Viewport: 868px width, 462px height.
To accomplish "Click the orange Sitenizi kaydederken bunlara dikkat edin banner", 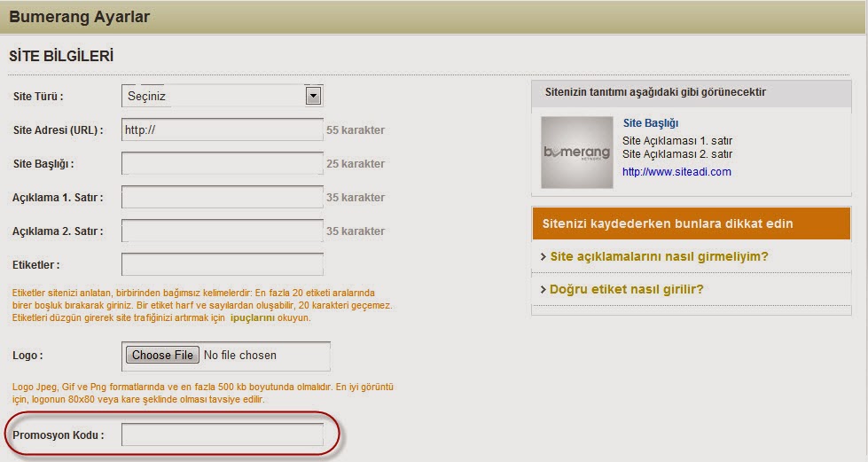I will click(x=692, y=223).
